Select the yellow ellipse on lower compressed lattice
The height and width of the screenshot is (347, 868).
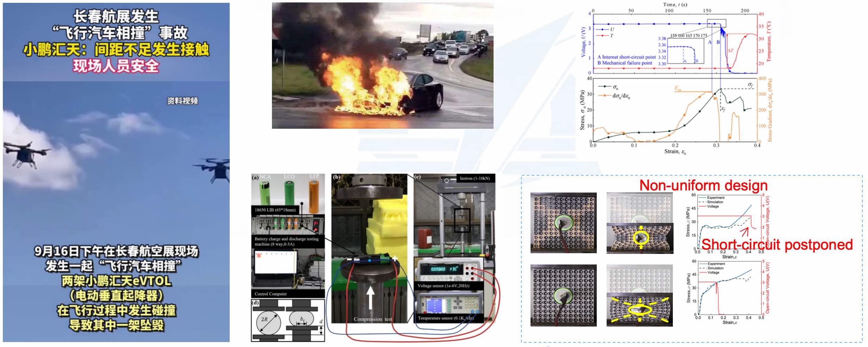point(639,310)
